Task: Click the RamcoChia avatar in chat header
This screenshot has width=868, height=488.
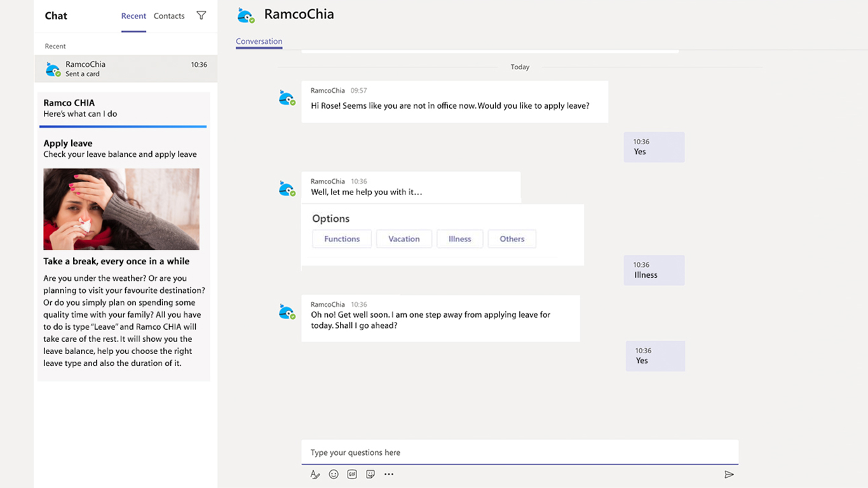Action: 245,15
